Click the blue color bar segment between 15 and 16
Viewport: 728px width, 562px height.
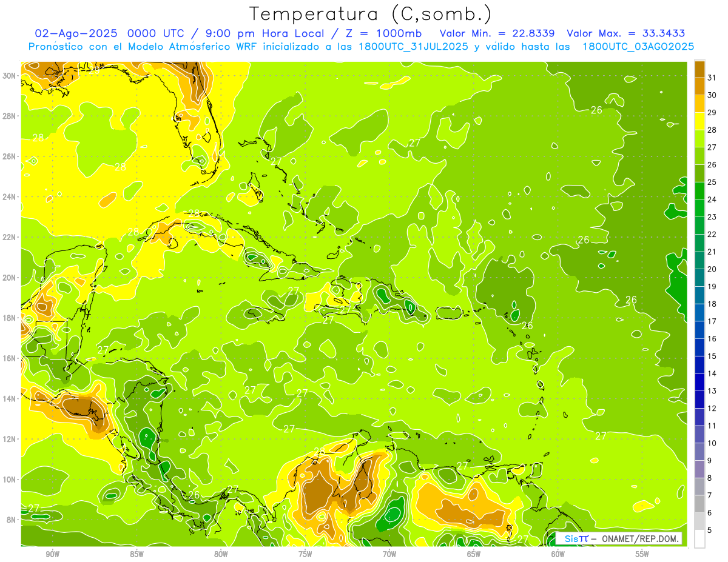tap(699, 347)
